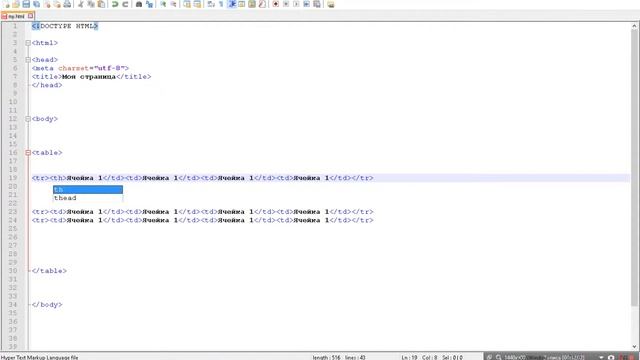640x360 pixels.
Task: Click the vertical scrollbar down arrow
Action: click(634, 347)
